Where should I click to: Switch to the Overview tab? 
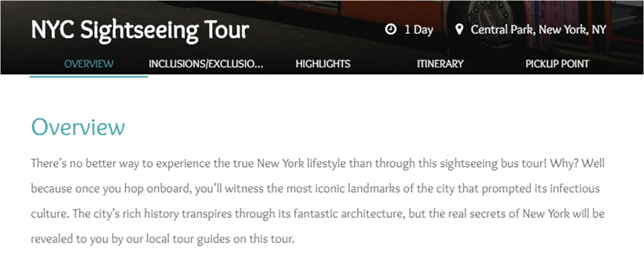(89, 64)
